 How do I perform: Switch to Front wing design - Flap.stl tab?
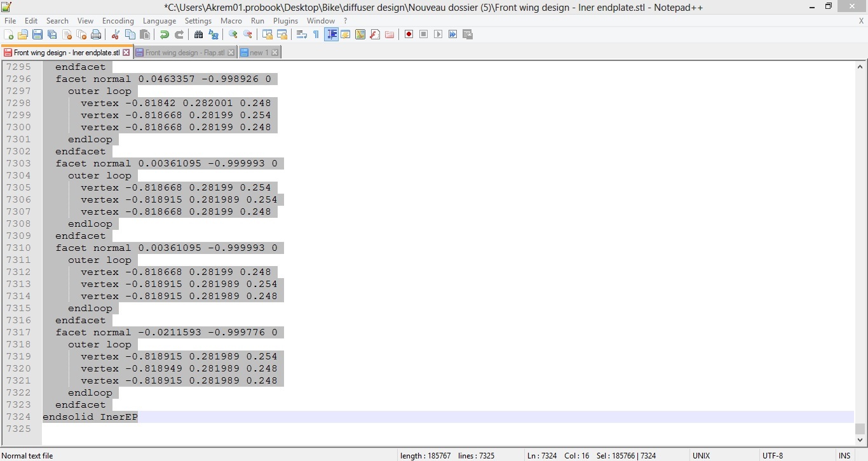(x=185, y=53)
